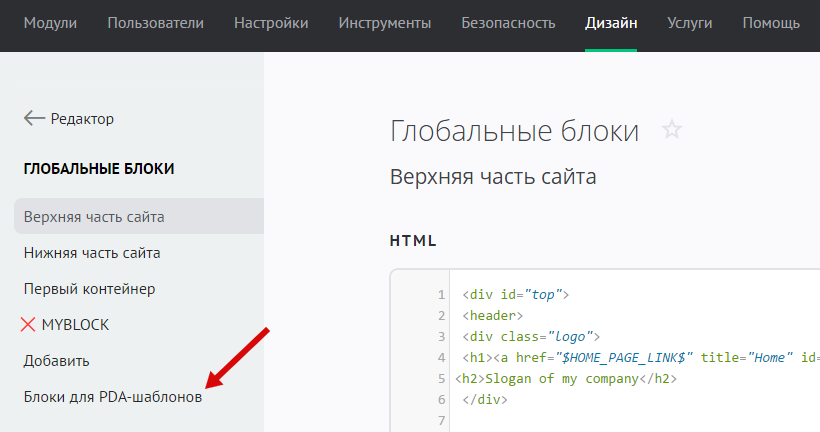Open the Модули menu
The width and height of the screenshot is (820, 432).
(50, 22)
